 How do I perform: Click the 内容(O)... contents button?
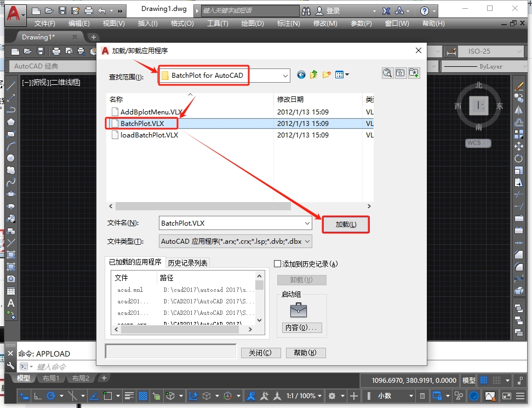point(302,327)
